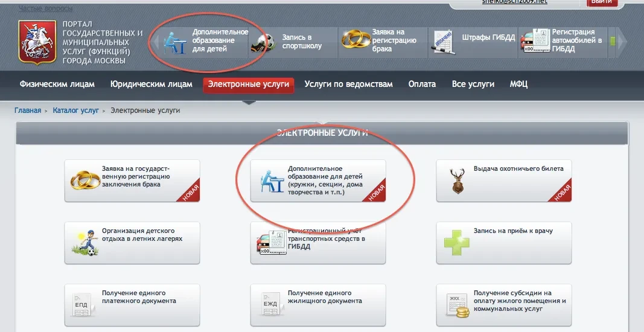
Task: Click the Каталог услуг breadcrumb link
Action: 76,110
